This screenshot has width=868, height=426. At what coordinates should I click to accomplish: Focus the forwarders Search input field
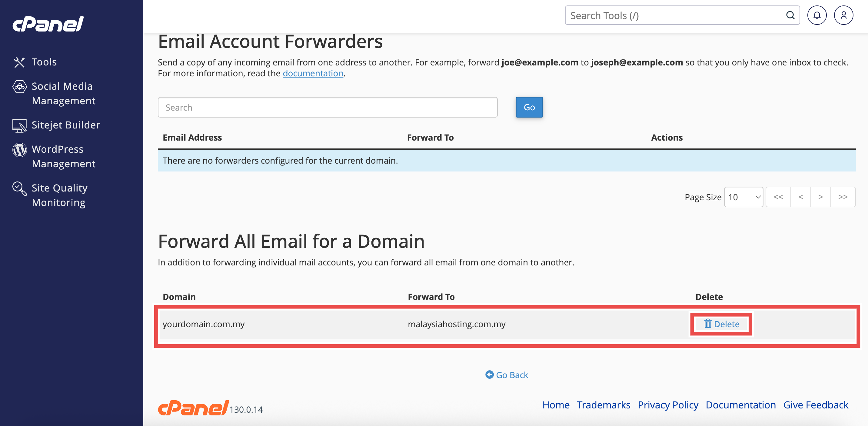(328, 108)
